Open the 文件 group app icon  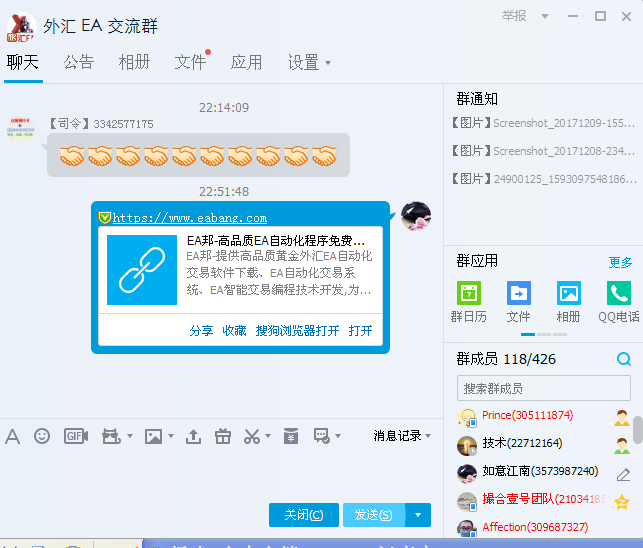(519, 293)
